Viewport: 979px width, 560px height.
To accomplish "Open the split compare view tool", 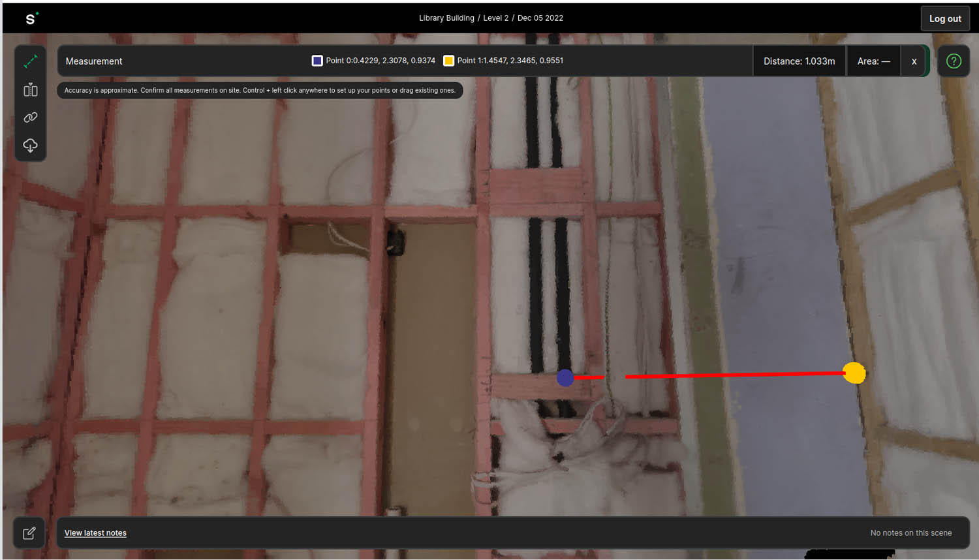I will click(31, 90).
